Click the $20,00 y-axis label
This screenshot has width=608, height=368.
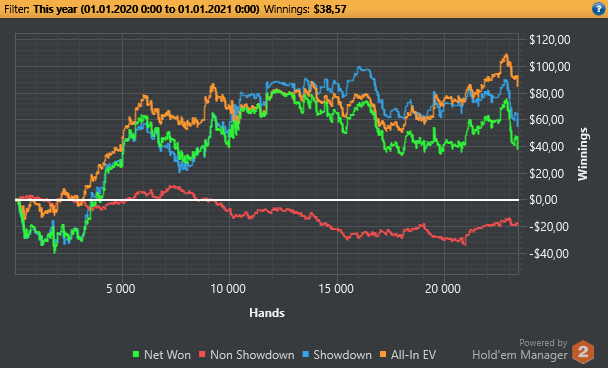click(x=547, y=173)
